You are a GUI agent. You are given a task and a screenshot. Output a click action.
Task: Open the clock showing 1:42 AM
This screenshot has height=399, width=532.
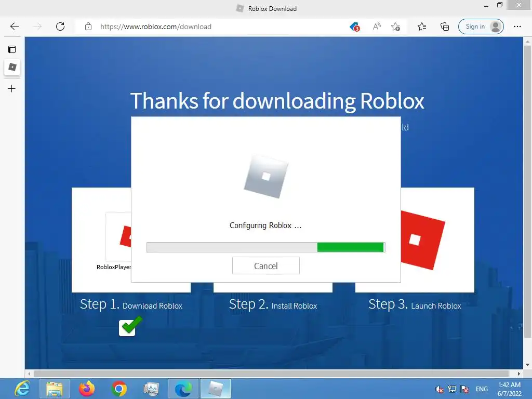[x=509, y=389]
